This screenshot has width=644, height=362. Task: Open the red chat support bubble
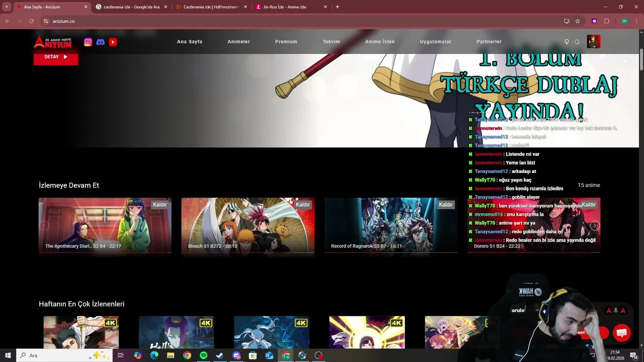click(x=621, y=333)
